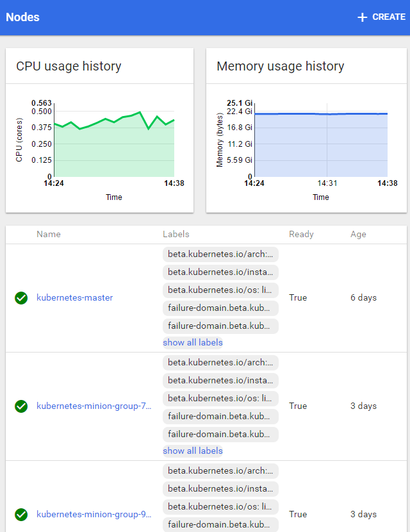Click the Labels column header
Viewport: 410px width, 532px height.
(176, 234)
